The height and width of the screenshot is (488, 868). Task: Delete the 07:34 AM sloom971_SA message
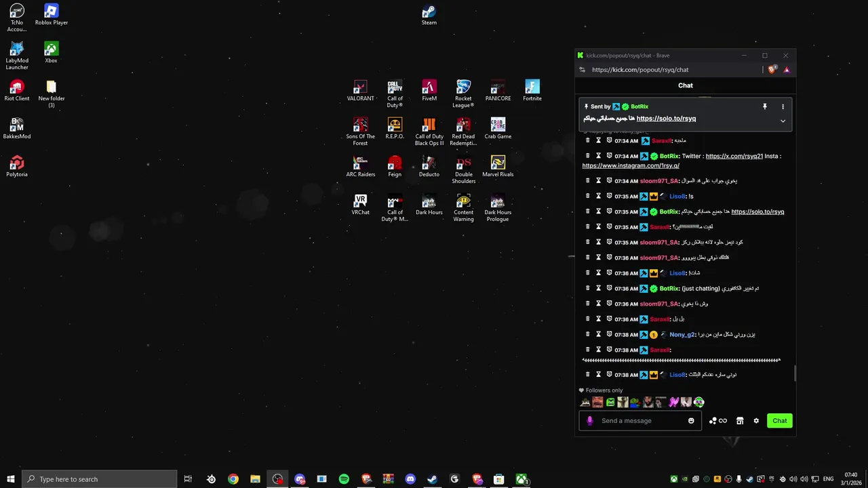pyautogui.click(x=587, y=181)
